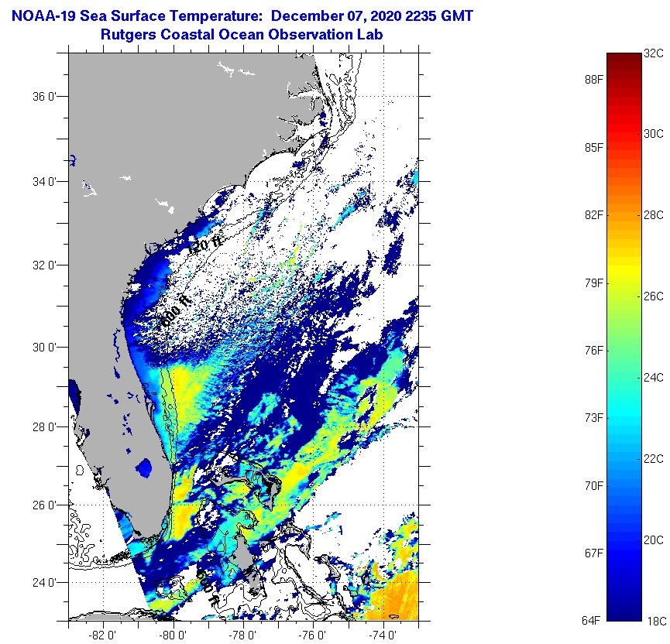Click the 32C label on the color scale

tap(654, 53)
